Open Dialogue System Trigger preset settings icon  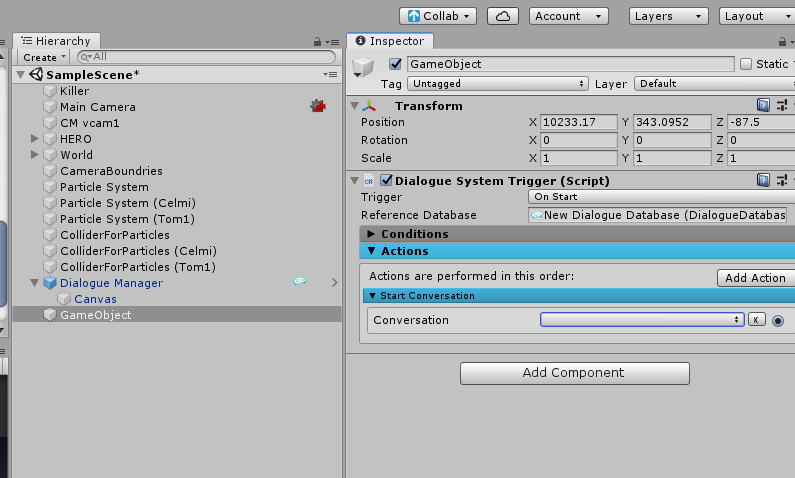pyautogui.click(x=782, y=180)
